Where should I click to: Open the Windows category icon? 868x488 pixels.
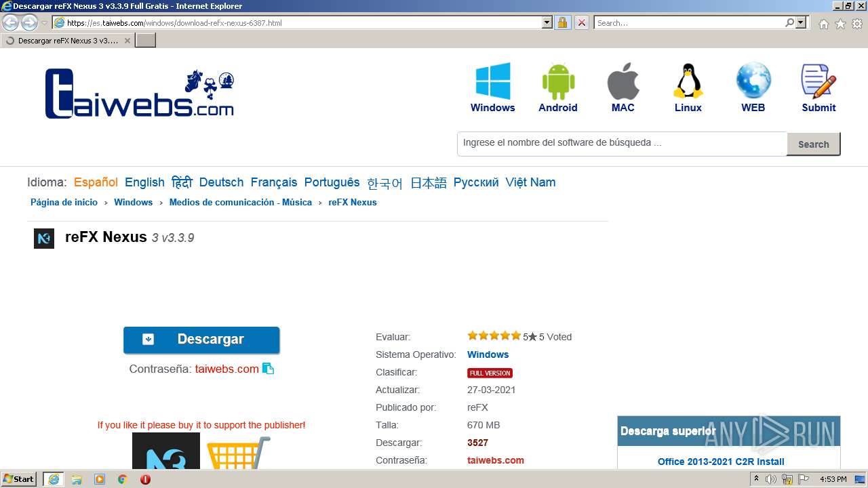[493, 81]
